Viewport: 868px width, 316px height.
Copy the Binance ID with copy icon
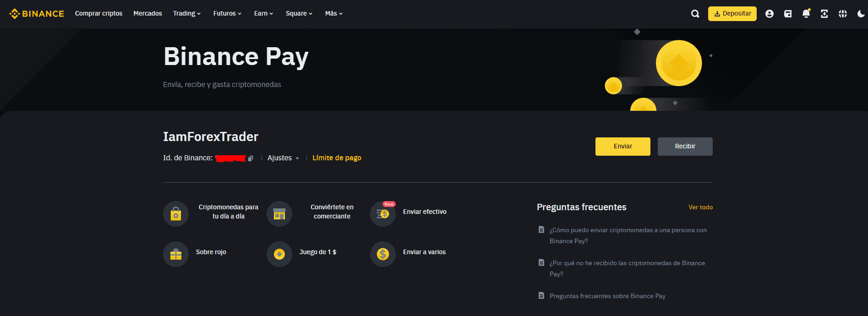click(251, 158)
